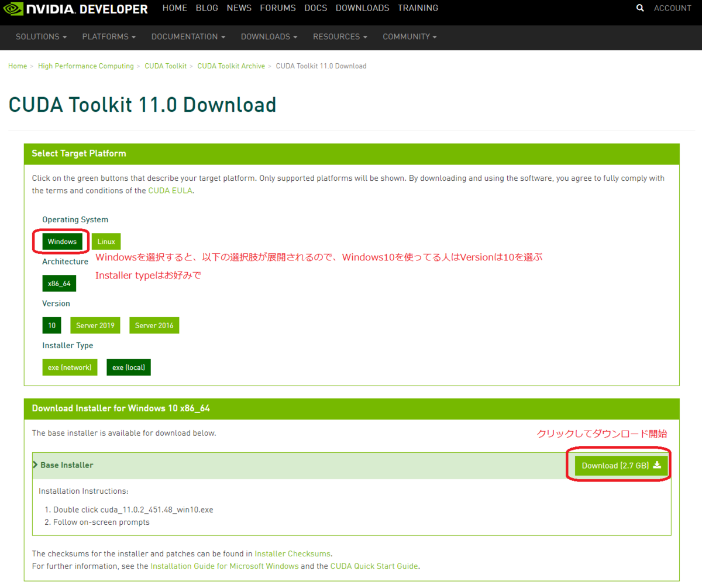Open FORUMS in top navigation
702x588 pixels.
pos(278,8)
